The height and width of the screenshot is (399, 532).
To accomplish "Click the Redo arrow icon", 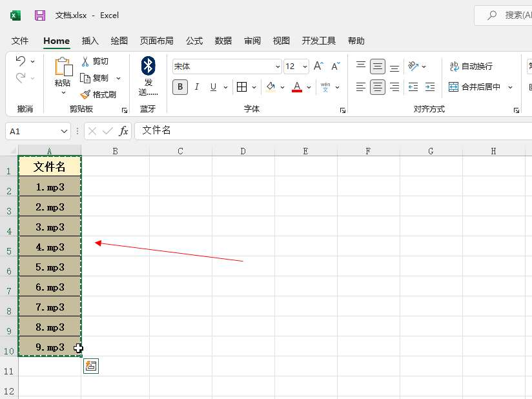I will click(x=21, y=78).
